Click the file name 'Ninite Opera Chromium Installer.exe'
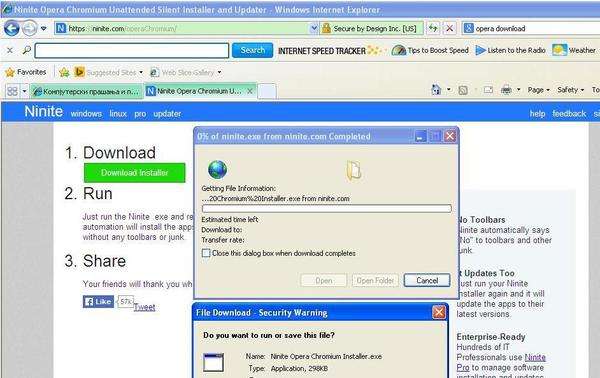Viewport: 600px width, 378px height. (x=326, y=356)
